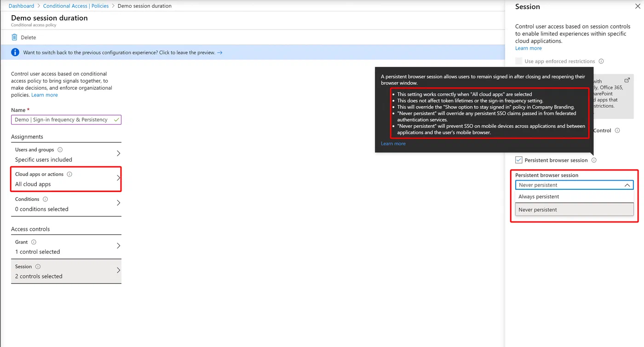The width and height of the screenshot is (644, 347).
Task: Click info icon next to Users and groups
Action: (x=60, y=149)
